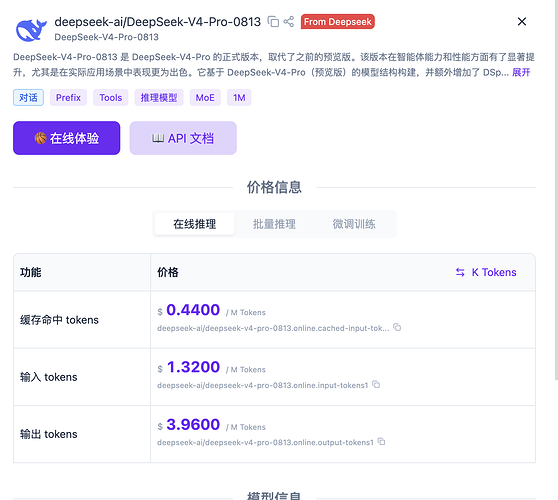Click the share icon beside model title
558x500 pixels.
tap(289, 22)
